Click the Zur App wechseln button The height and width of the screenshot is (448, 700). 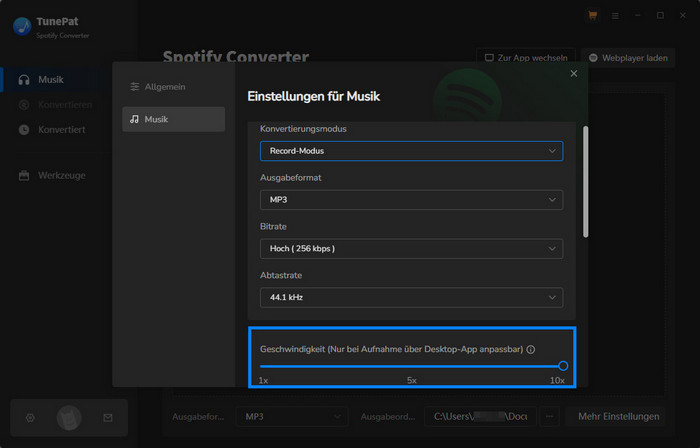(x=525, y=58)
